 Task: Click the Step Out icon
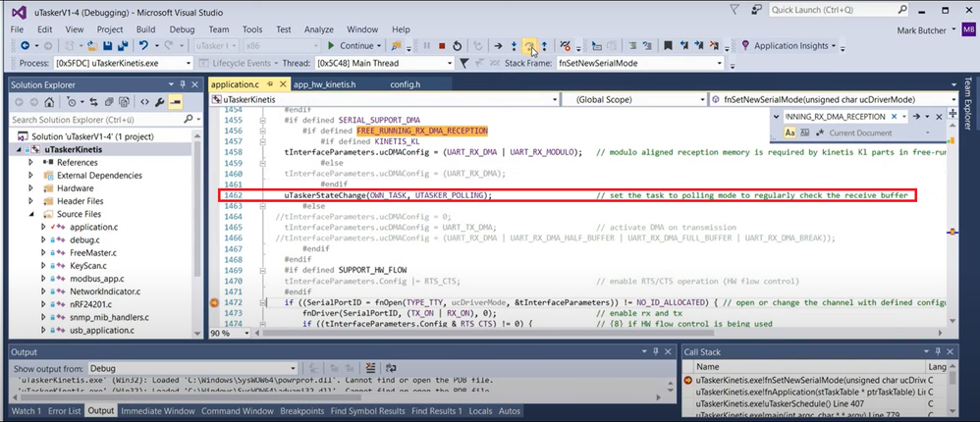point(544,45)
